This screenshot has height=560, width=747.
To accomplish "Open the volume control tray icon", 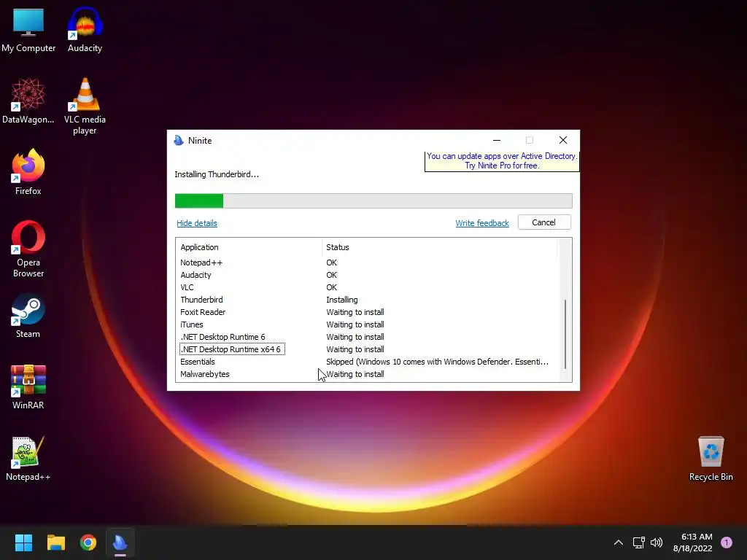I will pyautogui.click(x=657, y=542).
